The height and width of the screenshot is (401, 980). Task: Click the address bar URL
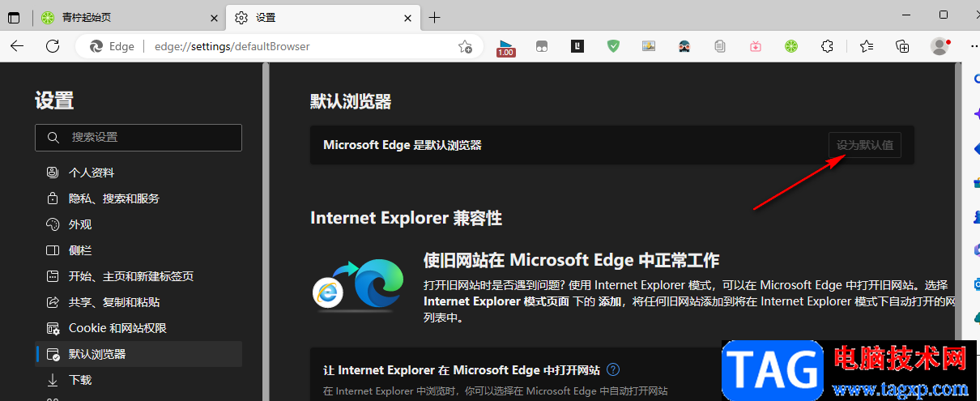coord(232,47)
